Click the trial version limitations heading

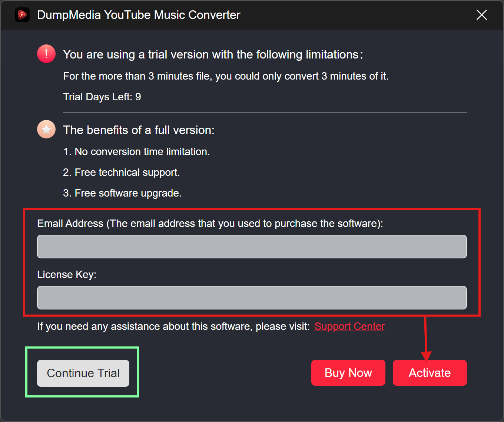[x=213, y=55]
